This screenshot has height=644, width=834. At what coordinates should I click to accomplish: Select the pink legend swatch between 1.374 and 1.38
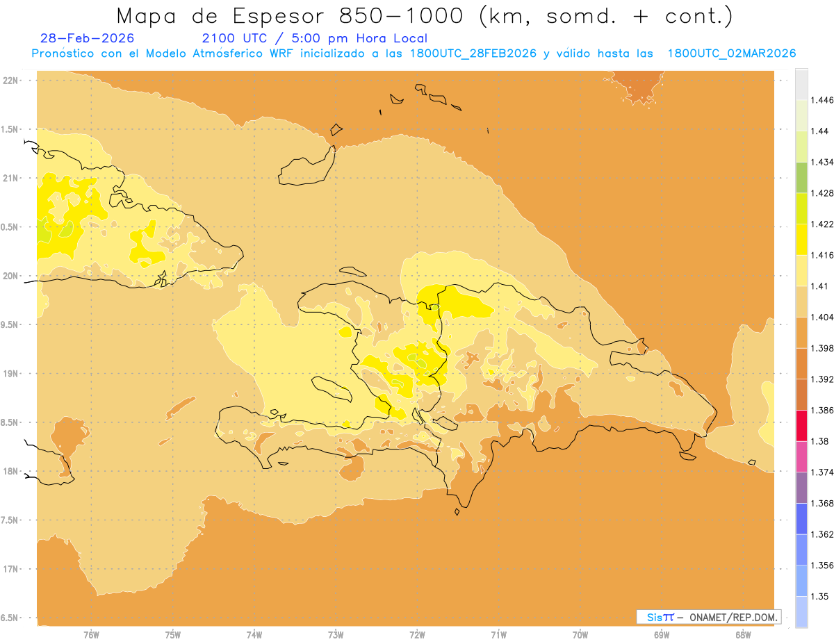point(801,456)
